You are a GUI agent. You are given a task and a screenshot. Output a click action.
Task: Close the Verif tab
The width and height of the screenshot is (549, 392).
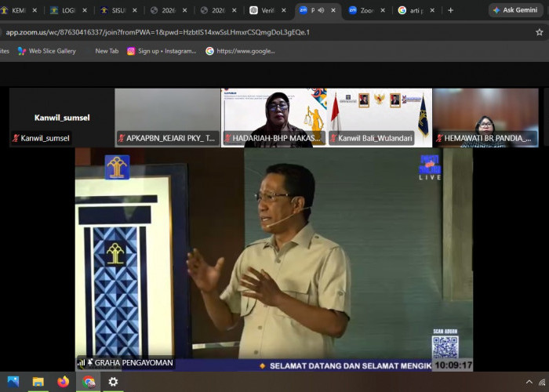coord(284,10)
